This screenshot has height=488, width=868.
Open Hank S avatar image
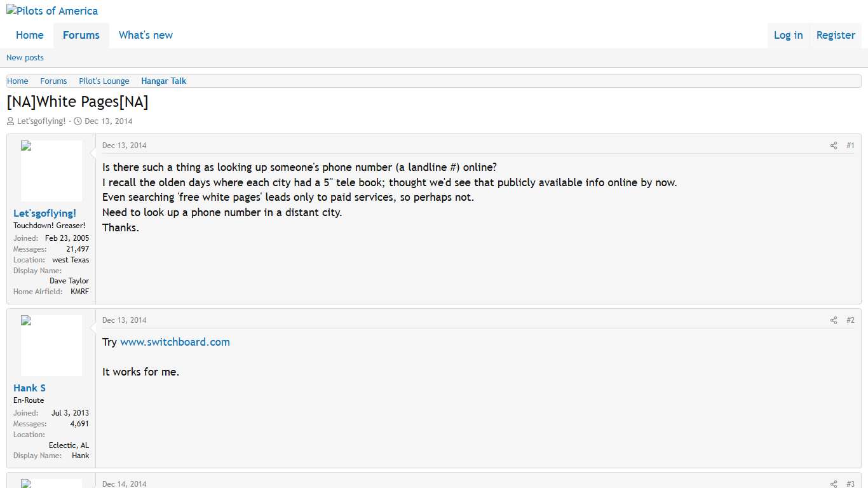click(x=51, y=346)
